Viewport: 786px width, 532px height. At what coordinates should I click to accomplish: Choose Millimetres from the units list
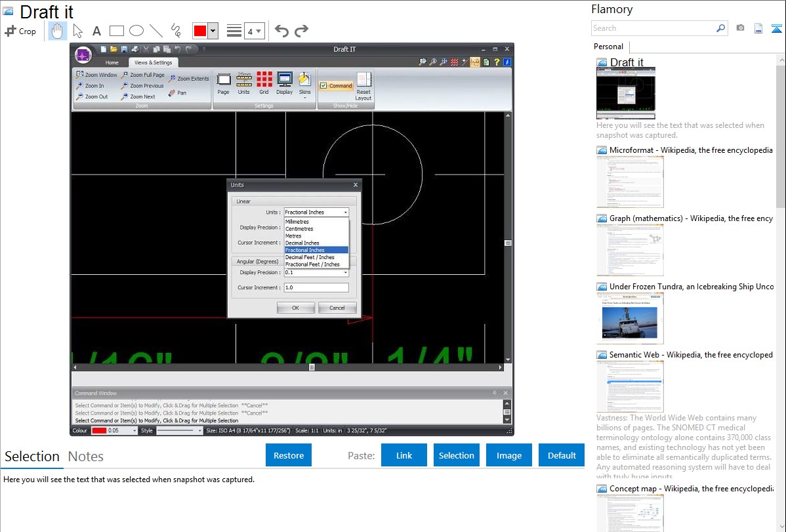316,222
